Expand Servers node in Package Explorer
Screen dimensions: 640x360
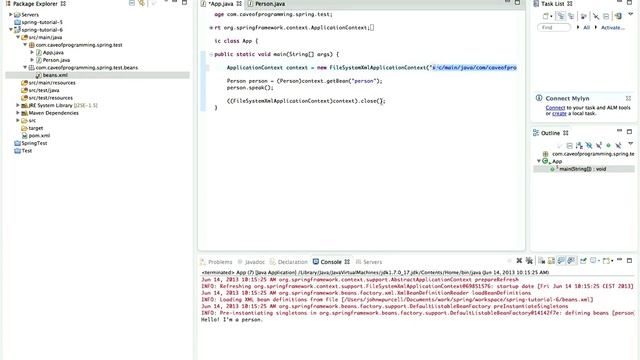tap(11, 14)
